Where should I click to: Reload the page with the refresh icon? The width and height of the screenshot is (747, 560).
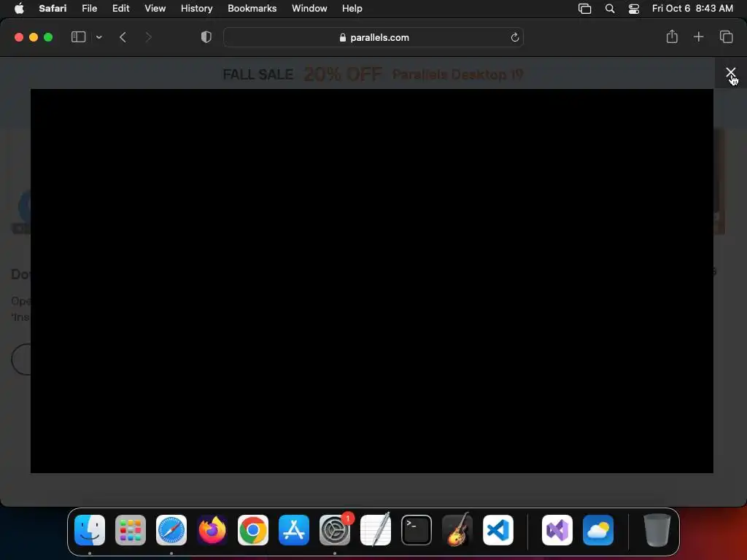pyautogui.click(x=514, y=37)
